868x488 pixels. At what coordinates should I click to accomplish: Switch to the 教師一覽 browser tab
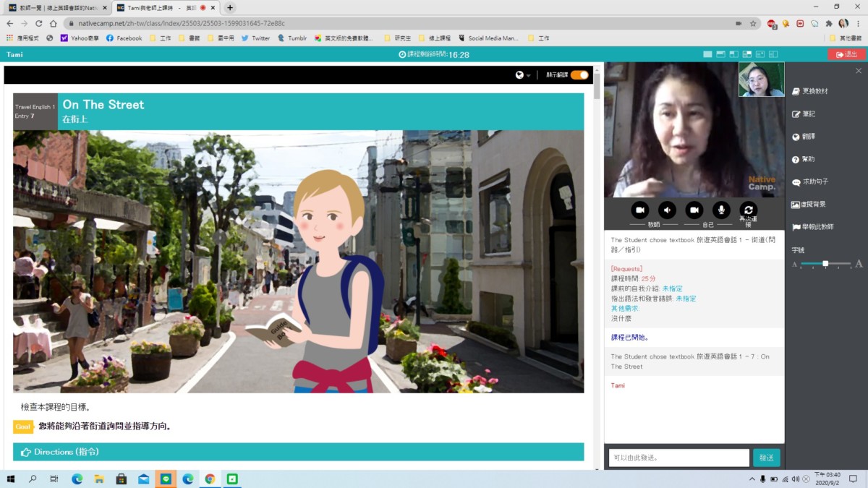point(58,7)
